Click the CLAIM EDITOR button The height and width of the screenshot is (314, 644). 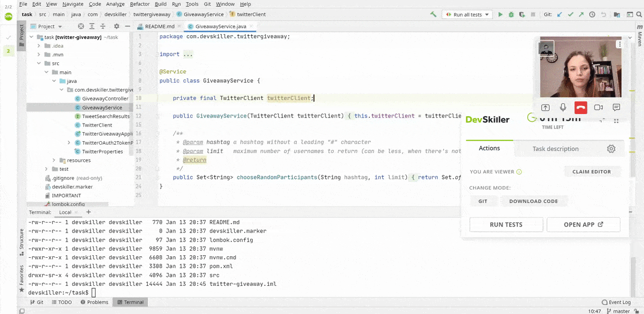(x=592, y=171)
